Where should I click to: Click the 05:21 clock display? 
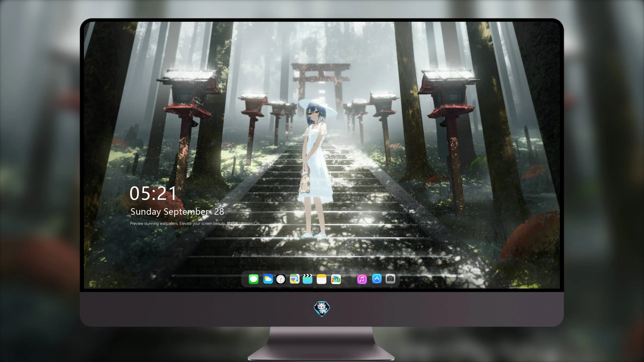153,193
